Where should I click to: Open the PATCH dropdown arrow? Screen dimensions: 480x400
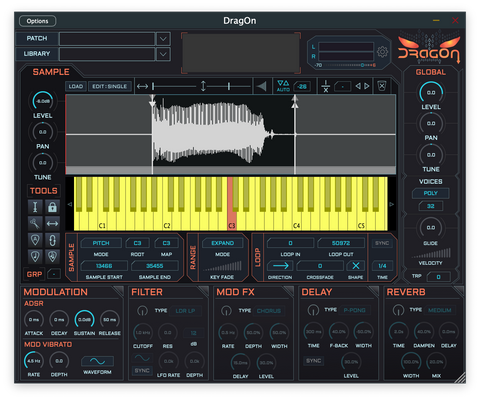tap(163, 39)
